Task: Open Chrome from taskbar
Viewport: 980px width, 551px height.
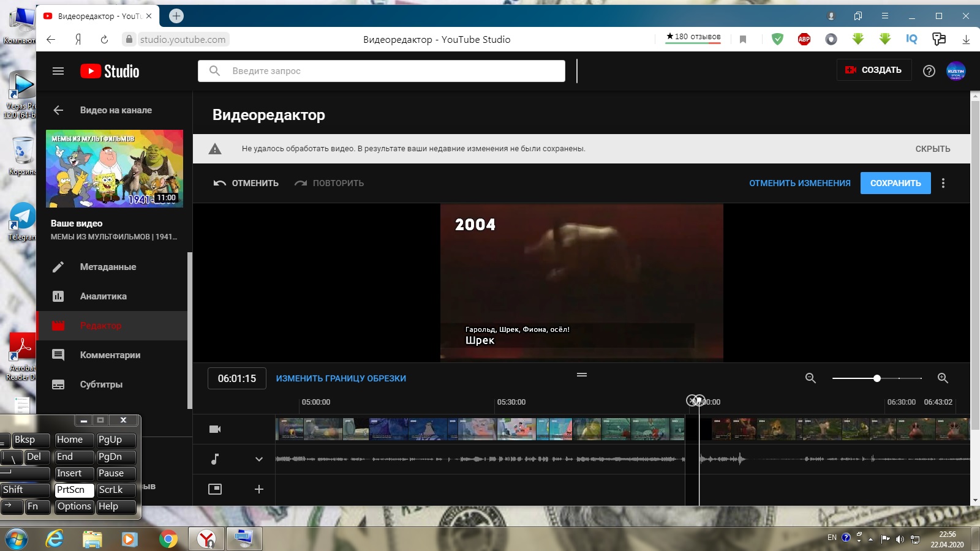Action: click(168, 539)
